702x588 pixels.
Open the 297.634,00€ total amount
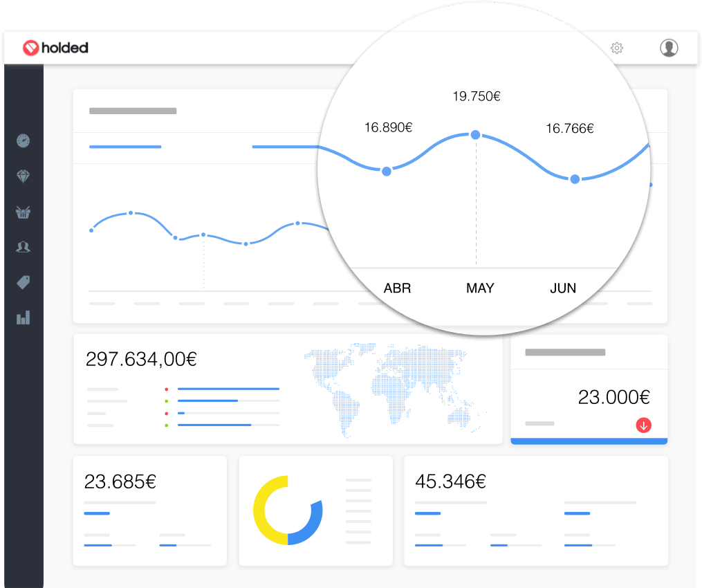(x=141, y=359)
